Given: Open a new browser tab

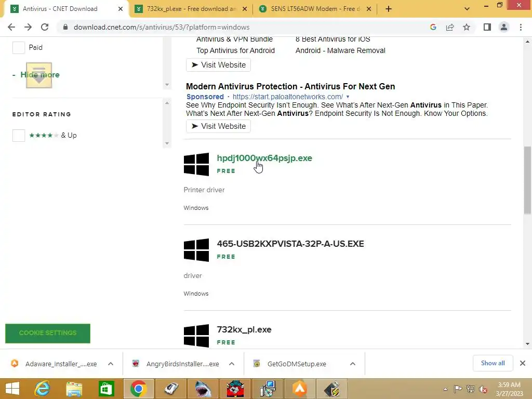Looking at the screenshot, I should [x=389, y=9].
